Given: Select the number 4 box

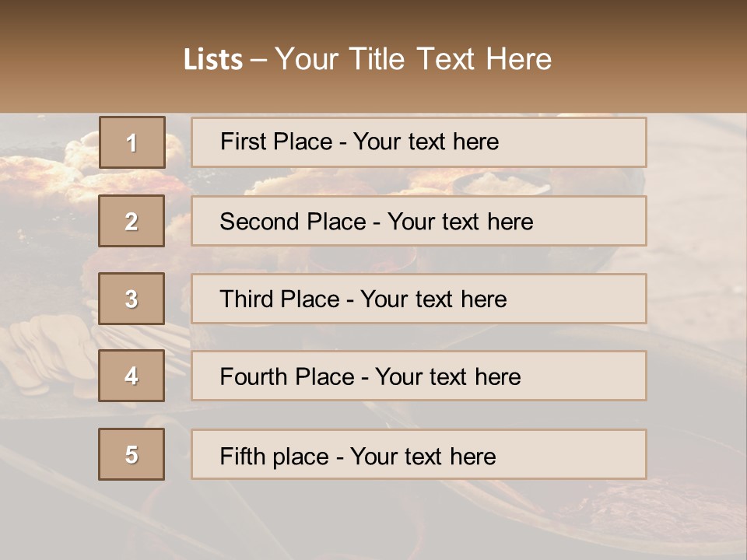Looking at the screenshot, I should coord(132,376).
